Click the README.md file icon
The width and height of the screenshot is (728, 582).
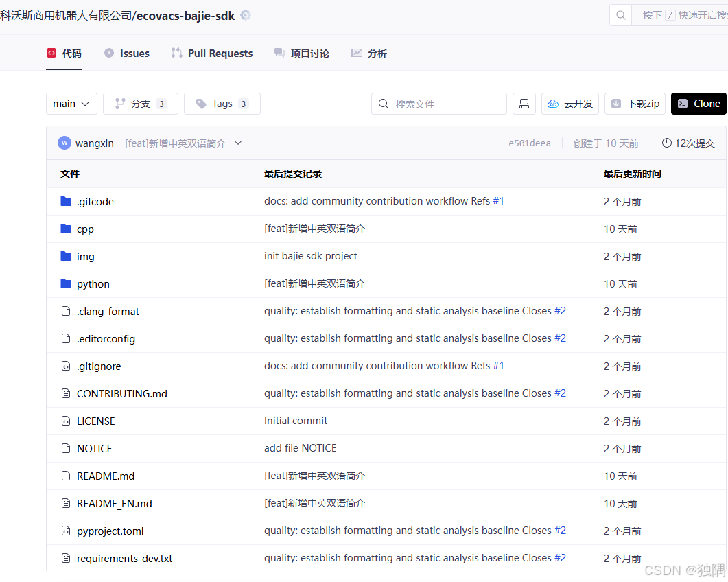pyautogui.click(x=66, y=475)
